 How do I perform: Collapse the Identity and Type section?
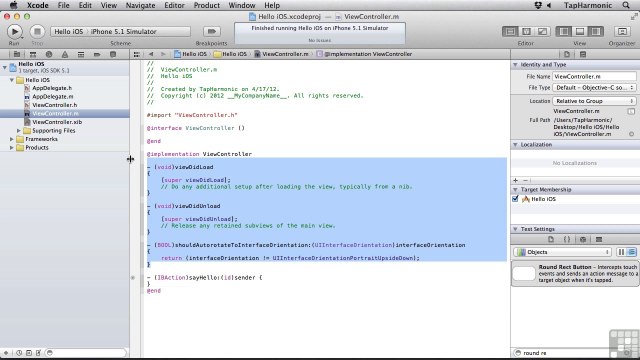[x=515, y=64]
